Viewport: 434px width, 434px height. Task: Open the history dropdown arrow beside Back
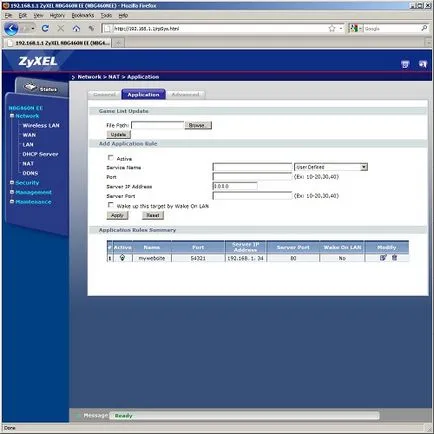[x=33, y=29]
